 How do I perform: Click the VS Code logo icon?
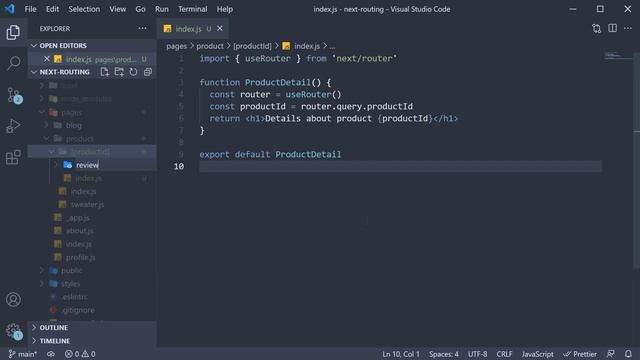coord(9,9)
